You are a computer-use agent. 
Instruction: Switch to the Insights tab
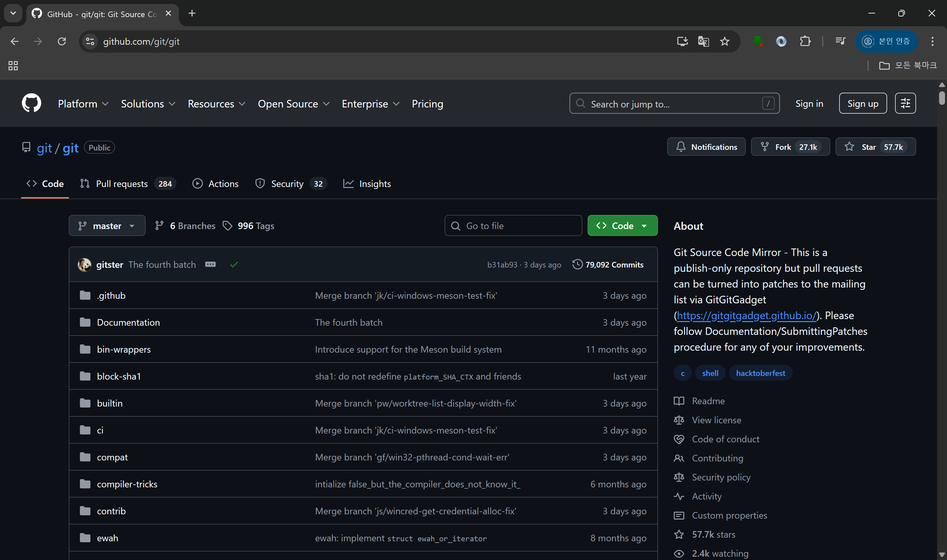click(367, 184)
